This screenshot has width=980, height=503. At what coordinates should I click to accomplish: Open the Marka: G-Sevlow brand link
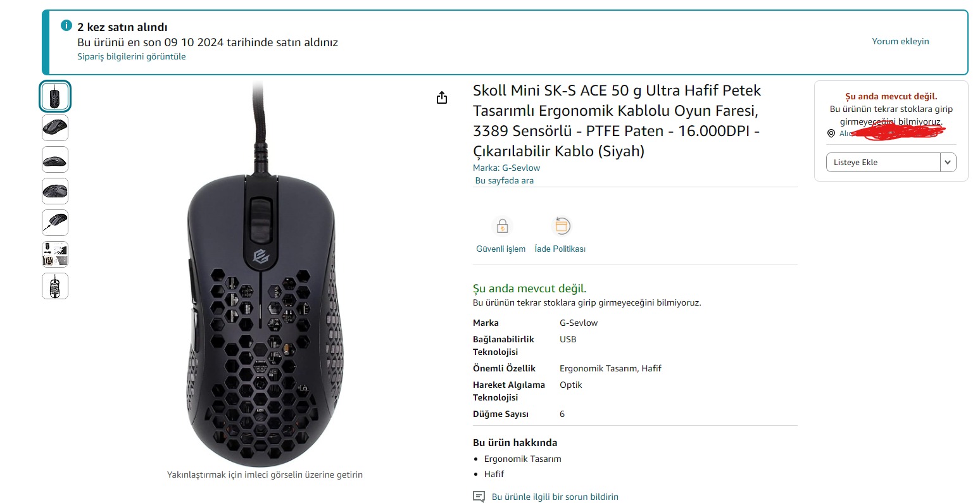click(506, 168)
